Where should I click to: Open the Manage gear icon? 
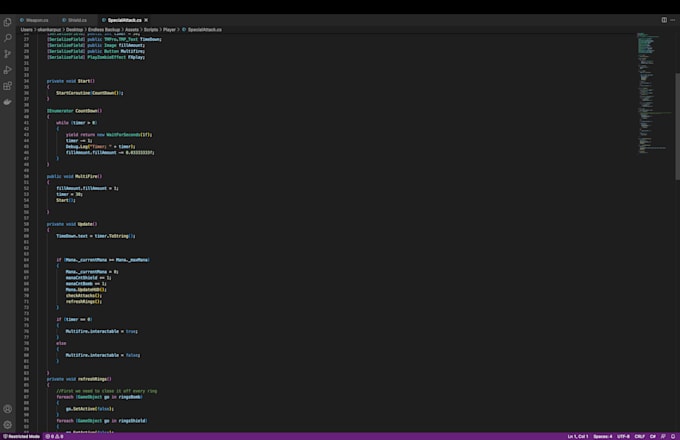click(x=8, y=425)
